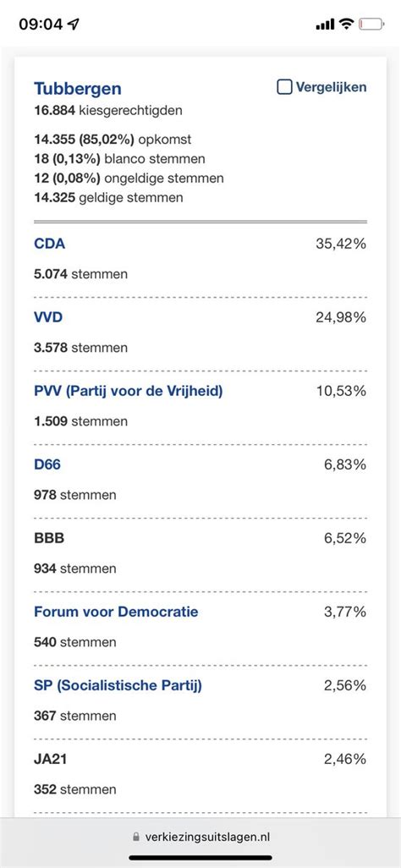Tap the Wi-Fi icon in status bar

[347, 24]
